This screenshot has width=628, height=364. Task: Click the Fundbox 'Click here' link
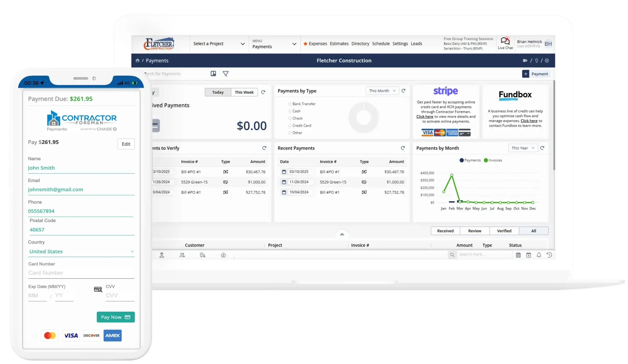529,121
